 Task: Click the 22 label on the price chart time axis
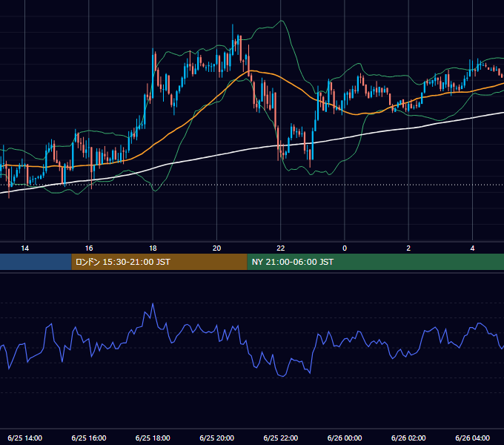[x=281, y=248]
